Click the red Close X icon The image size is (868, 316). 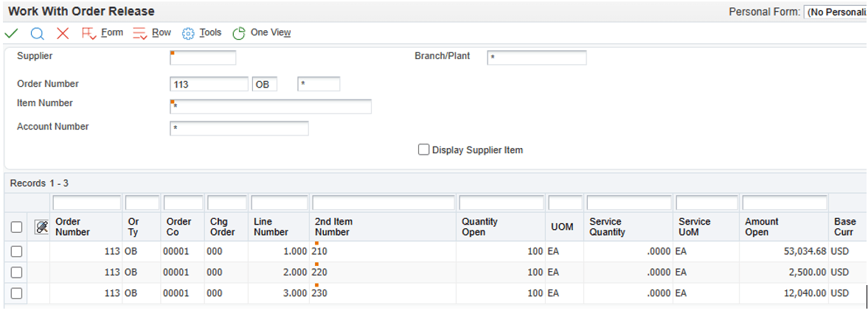coord(63,33)
